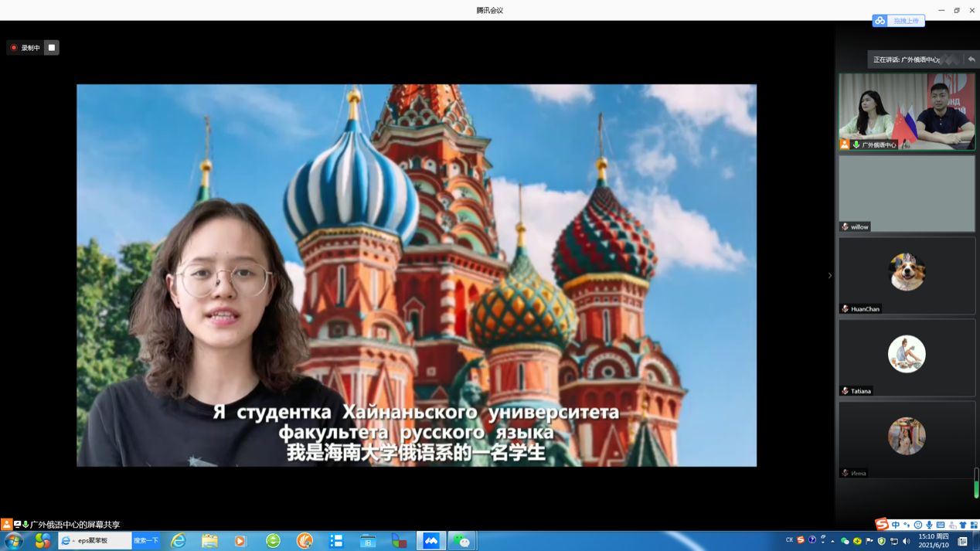Click the 搜索一下 search button
Image resolution: width=980 pixels, height=551 pixels.
tap(146, 541)
